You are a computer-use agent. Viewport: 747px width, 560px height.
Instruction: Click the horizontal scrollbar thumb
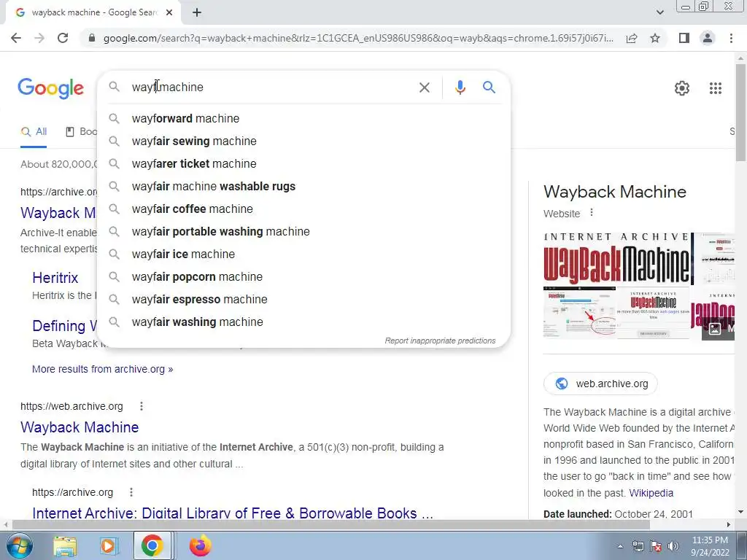pyautogui.click(x=330, y=524)
